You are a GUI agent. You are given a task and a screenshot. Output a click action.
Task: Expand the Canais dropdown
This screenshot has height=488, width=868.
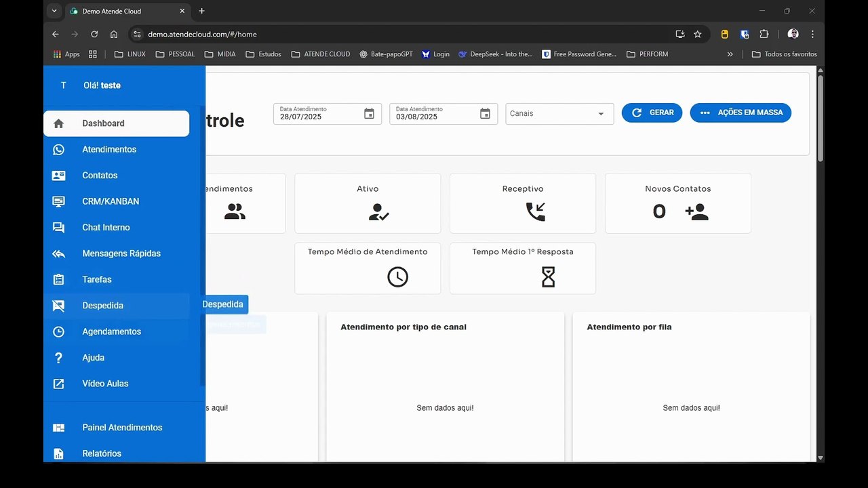(x=600, y=114)
